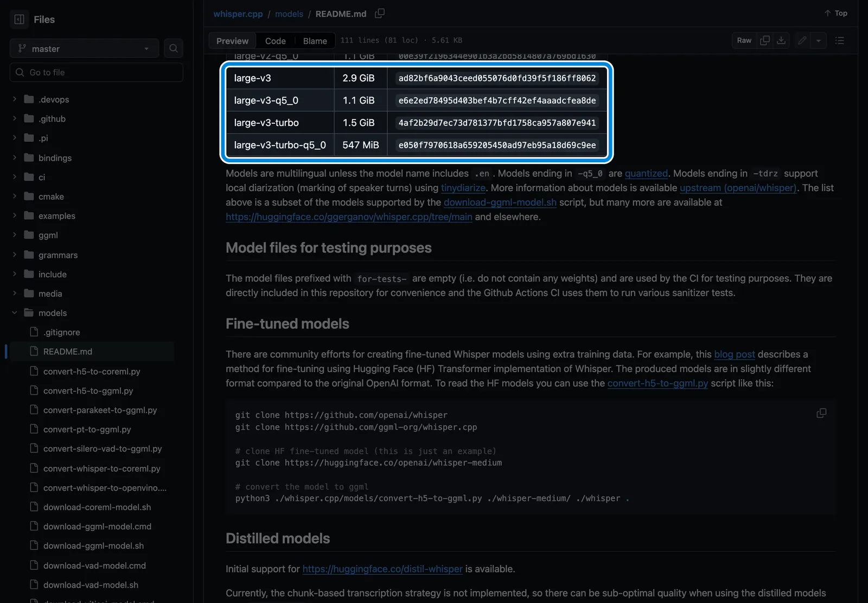Copy path icon next to README.md
868x603 pixels.
tap(380, 14)
